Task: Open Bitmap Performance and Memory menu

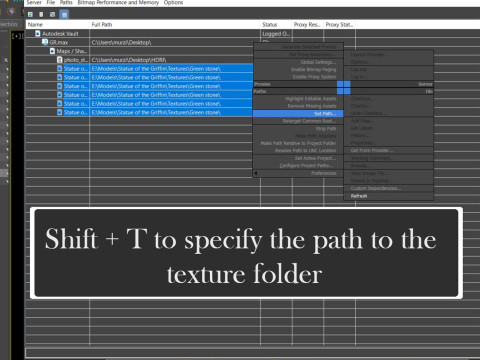Action: (118, 3)
